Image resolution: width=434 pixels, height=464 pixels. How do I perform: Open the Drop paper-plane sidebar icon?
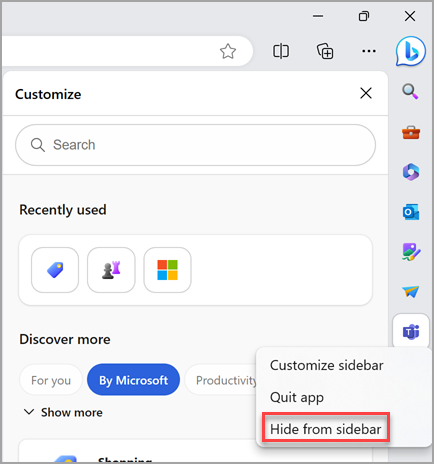tap(411, 292)
